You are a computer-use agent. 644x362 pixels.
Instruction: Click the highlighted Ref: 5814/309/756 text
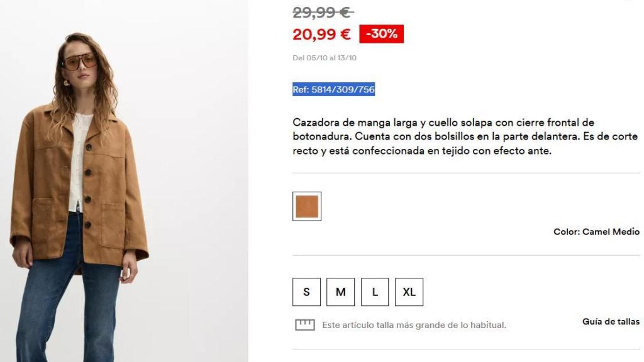pyautogui.click(x=333, y=89)
